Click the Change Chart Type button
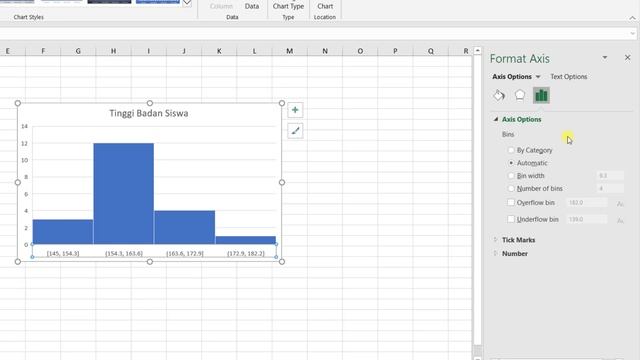Viewport: 640px width, 360px height. pyautogui.click(x=288, y=6)
